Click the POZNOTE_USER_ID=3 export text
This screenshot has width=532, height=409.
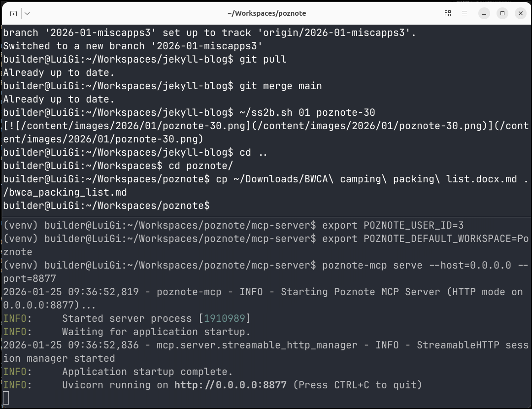[x=414, y=225]
